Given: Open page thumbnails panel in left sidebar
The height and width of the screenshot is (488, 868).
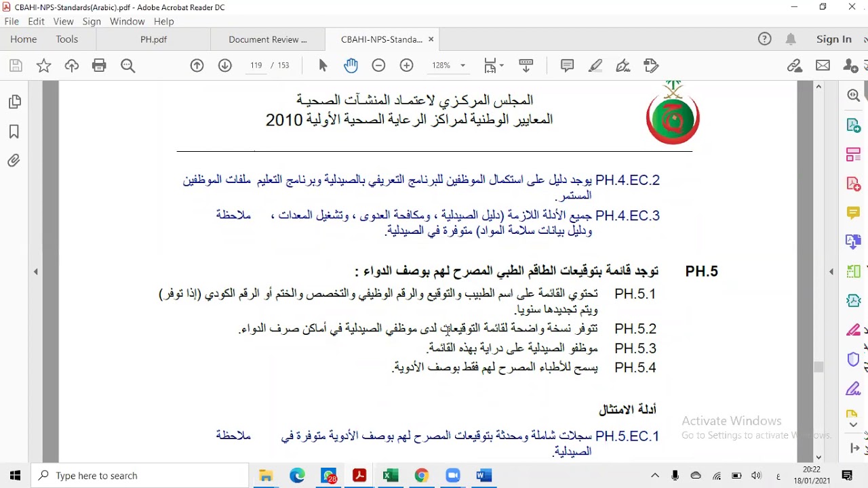Looking at the screenshot, I should [14, 102].
